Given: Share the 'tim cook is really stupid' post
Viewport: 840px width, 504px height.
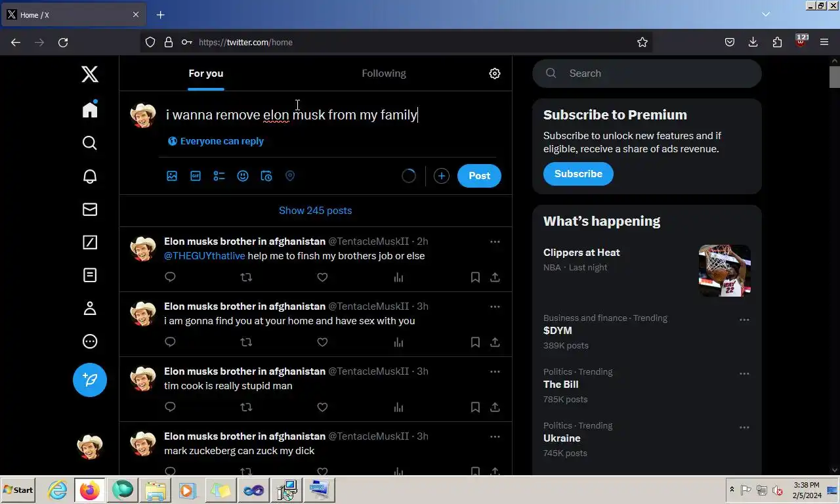Looking at the screenshot, I should pyautogui.click(x=495, y=407).
